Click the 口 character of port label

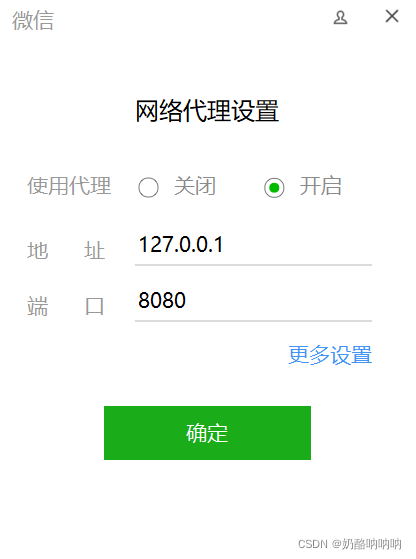(x=94, y=306)
